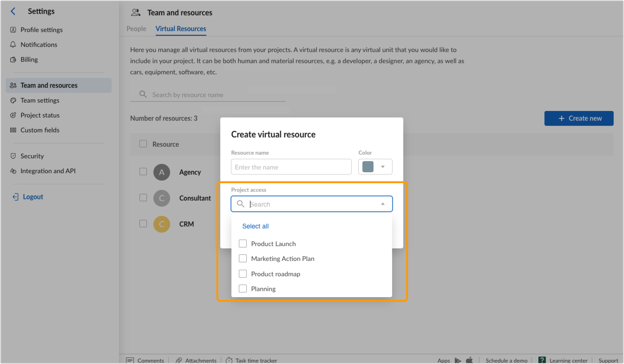Switch to the People tab

tap(136, 29)
